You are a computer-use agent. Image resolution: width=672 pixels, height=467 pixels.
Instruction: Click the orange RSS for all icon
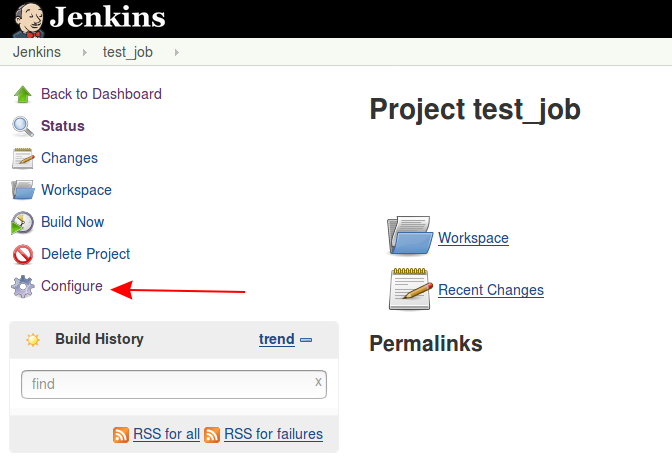pyautogui.click(x=121, y=435)
